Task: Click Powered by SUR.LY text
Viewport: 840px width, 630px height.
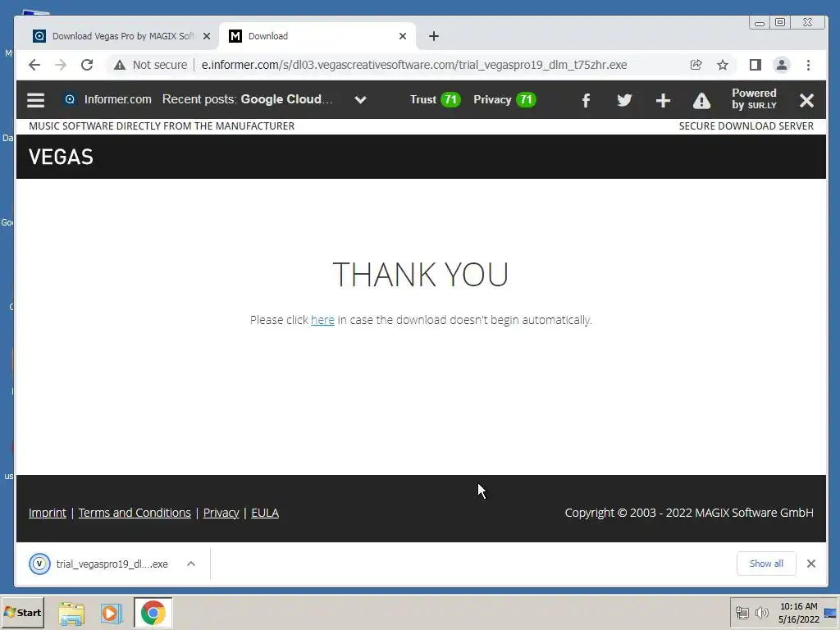Action: pos(754,99)
